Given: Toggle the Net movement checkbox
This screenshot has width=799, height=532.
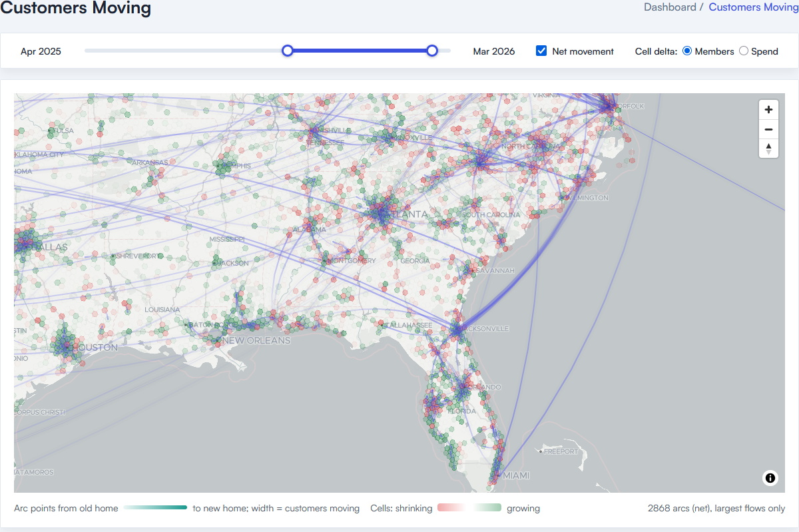Looking at the screenshot, I should [x=541, y=51].
